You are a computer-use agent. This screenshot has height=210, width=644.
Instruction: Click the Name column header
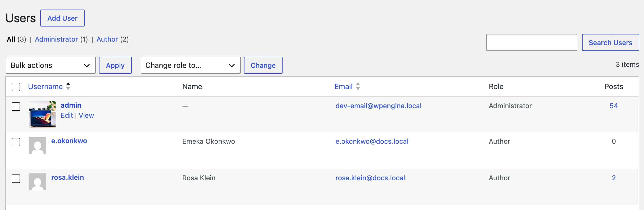192,86
